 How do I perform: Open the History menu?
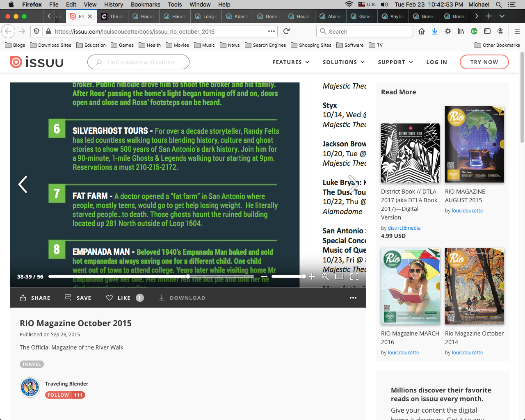coord(114,5)
